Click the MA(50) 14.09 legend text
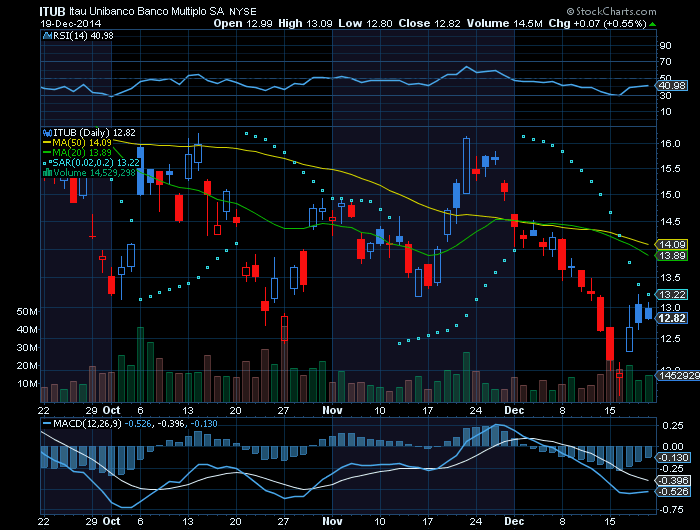Viewport: 700px width, 530px height. point(82,143)
